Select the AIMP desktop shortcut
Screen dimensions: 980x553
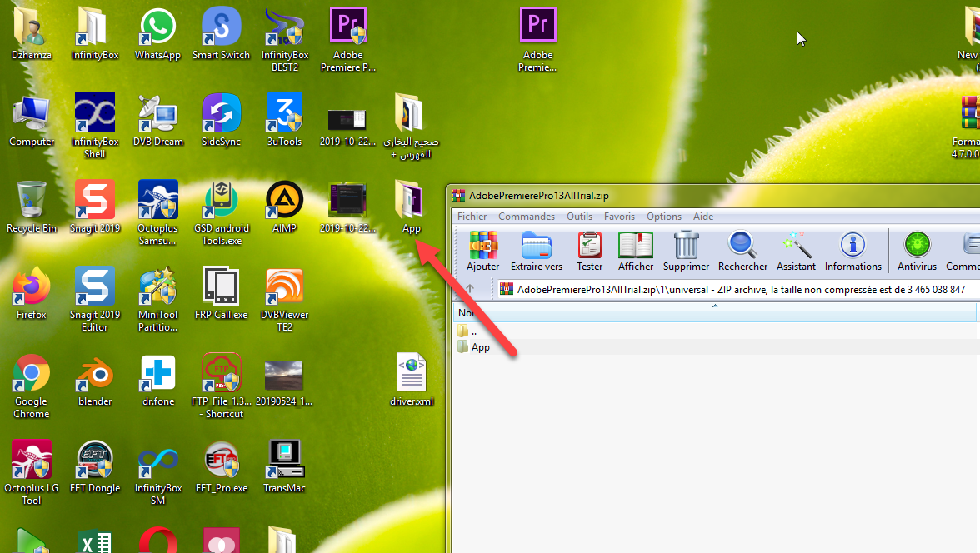coord(284,207)
